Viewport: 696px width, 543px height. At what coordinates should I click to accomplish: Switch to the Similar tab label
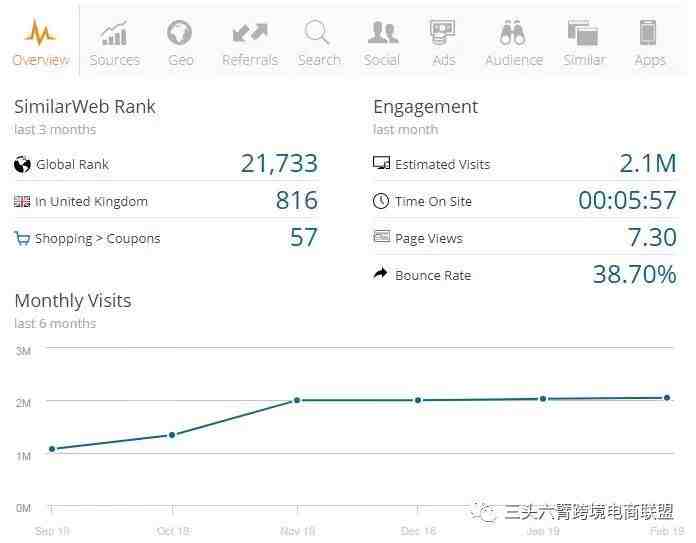click(x=584, y=60)
